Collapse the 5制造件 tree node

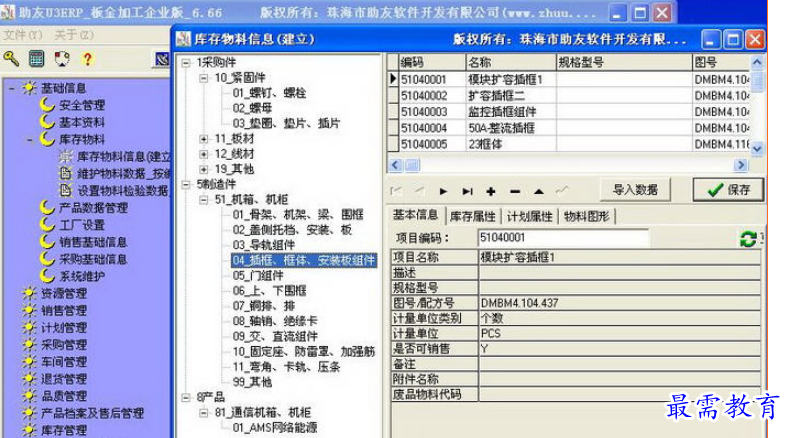[186, 184]
